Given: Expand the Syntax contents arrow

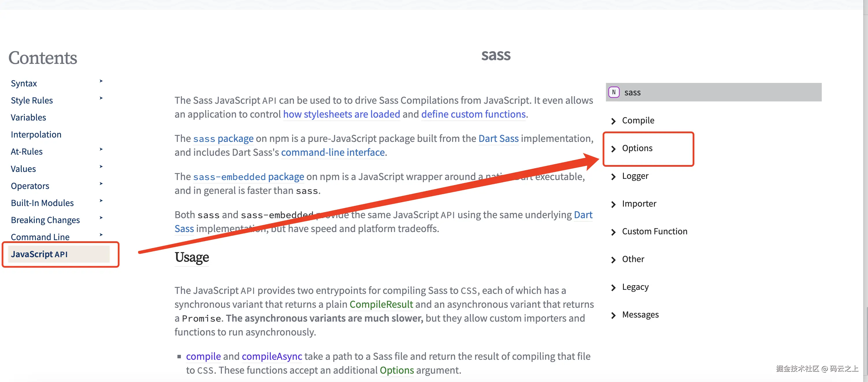Looking at the screenshot, I should pos(101,81).
